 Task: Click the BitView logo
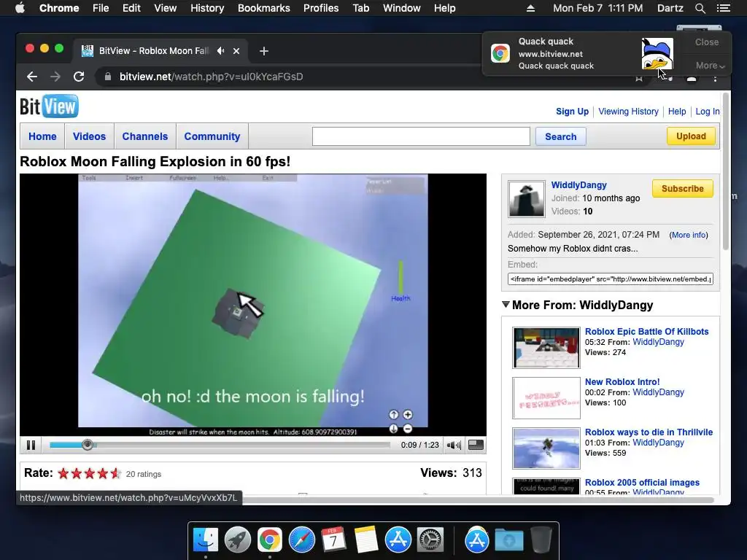click(49, 106)
